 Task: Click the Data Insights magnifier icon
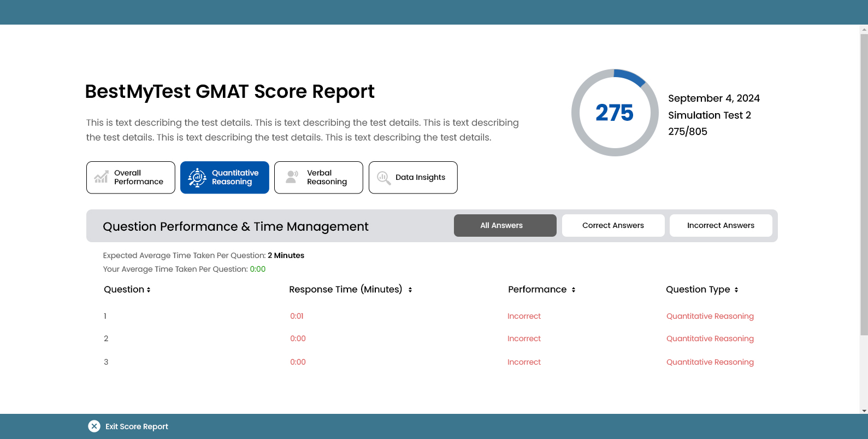(384, 178)
